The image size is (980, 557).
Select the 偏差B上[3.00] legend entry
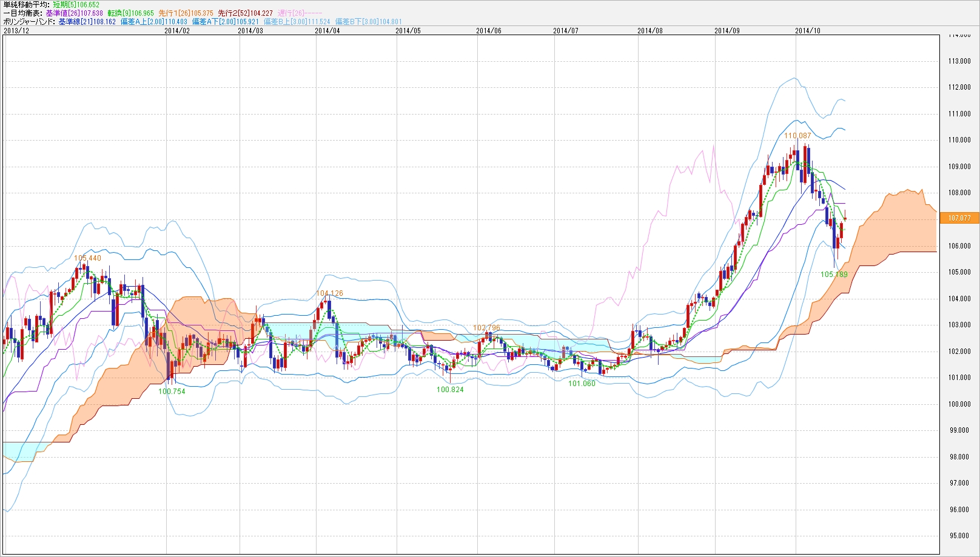297,21
